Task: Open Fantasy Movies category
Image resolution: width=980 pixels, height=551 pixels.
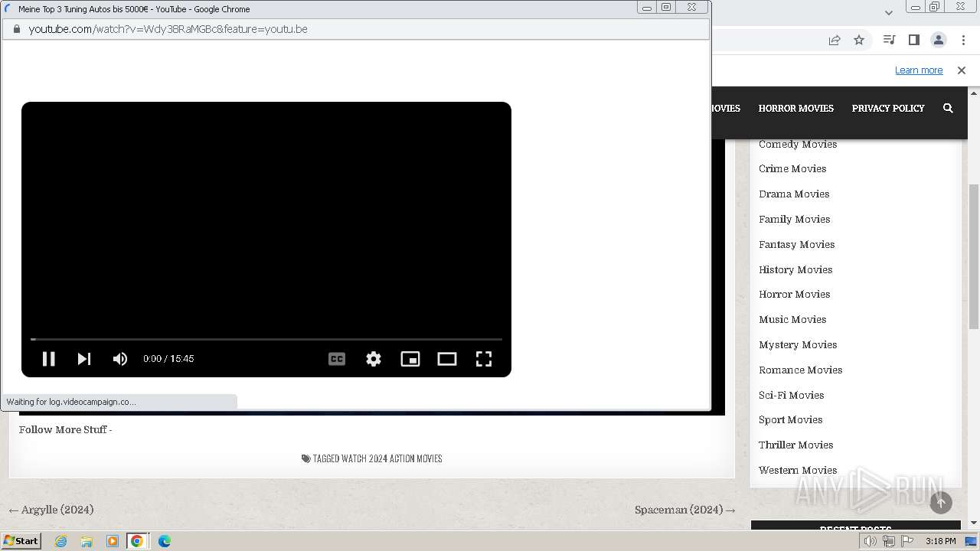Action: click(797, 244)
